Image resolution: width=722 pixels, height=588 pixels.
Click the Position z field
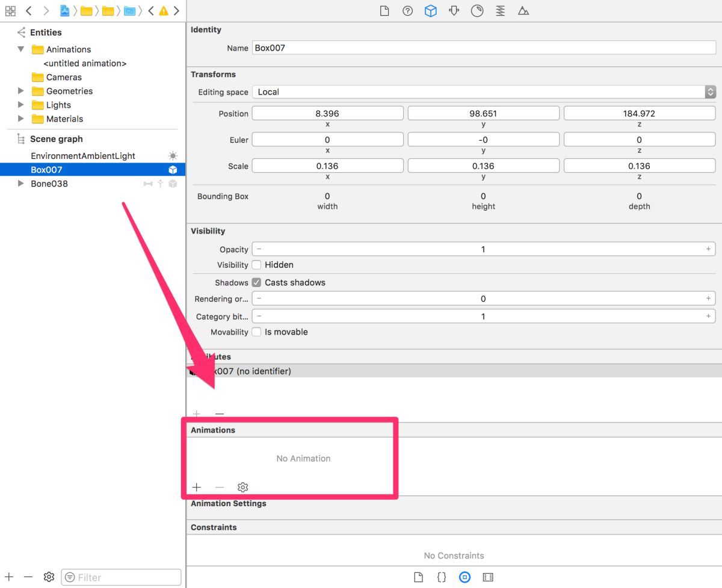click(x=640, y=113)
